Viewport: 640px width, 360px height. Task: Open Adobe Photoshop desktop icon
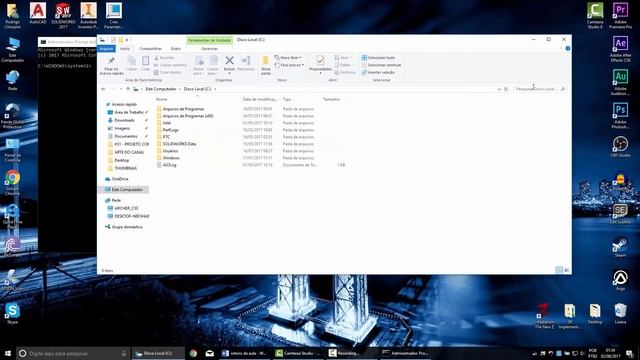click(x=620, y=116)
